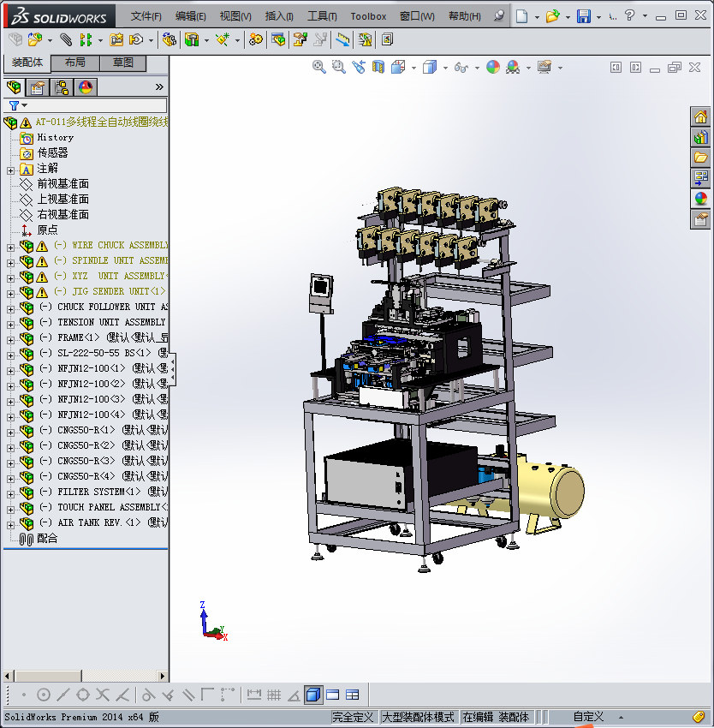Start a New Motion Study
The height and width of the screenshot is (728, 714).
point(255,40)
